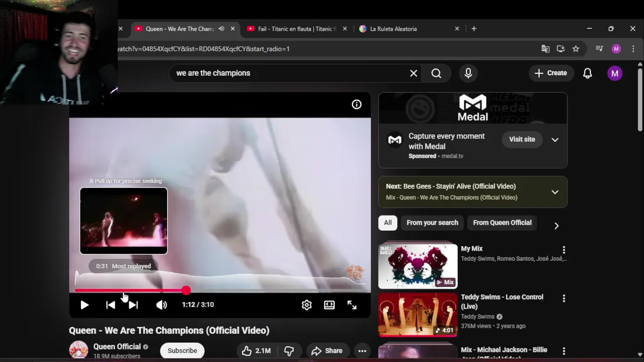Screen dimensions: 644x362
Task: Switch to theater mode
Action: (x=329, y=305)
